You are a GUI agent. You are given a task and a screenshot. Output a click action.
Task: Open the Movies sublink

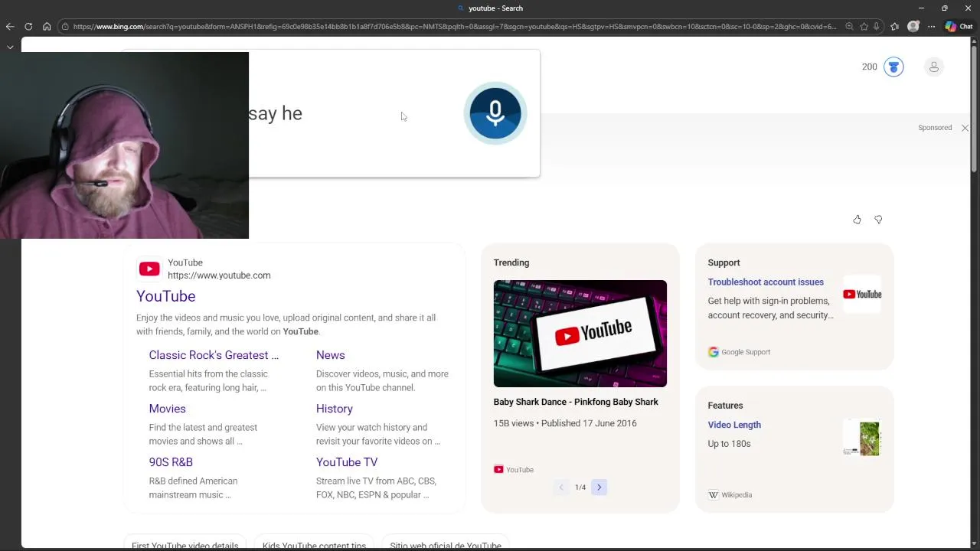pos(168,409)
